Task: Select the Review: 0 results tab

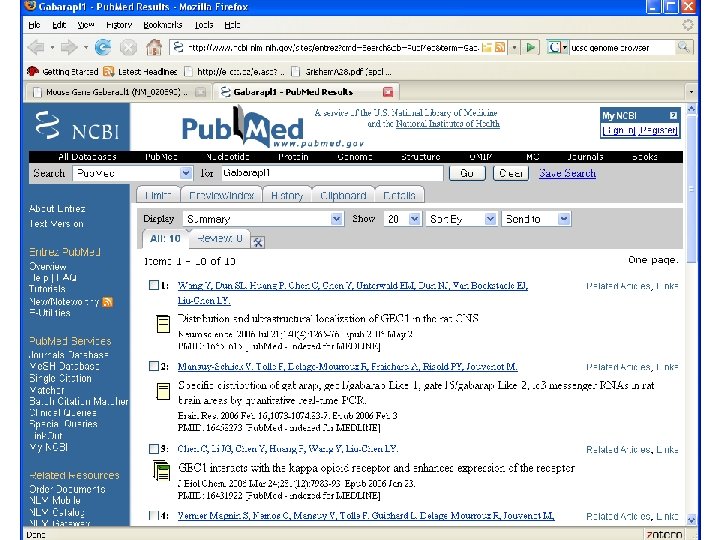Action: click(219, 238)
